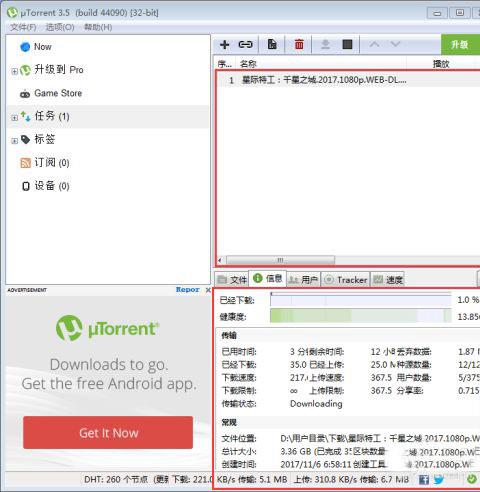Click the µTorrent title bar icon

[x=12, y=13]
